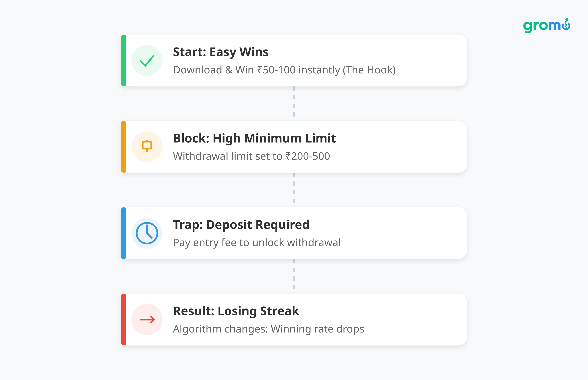Image resolution: width=588 pixels, height=380 pixels.
Task: Click the 'Result: Losing Streak' heading
Action: (x=236, y=311)
